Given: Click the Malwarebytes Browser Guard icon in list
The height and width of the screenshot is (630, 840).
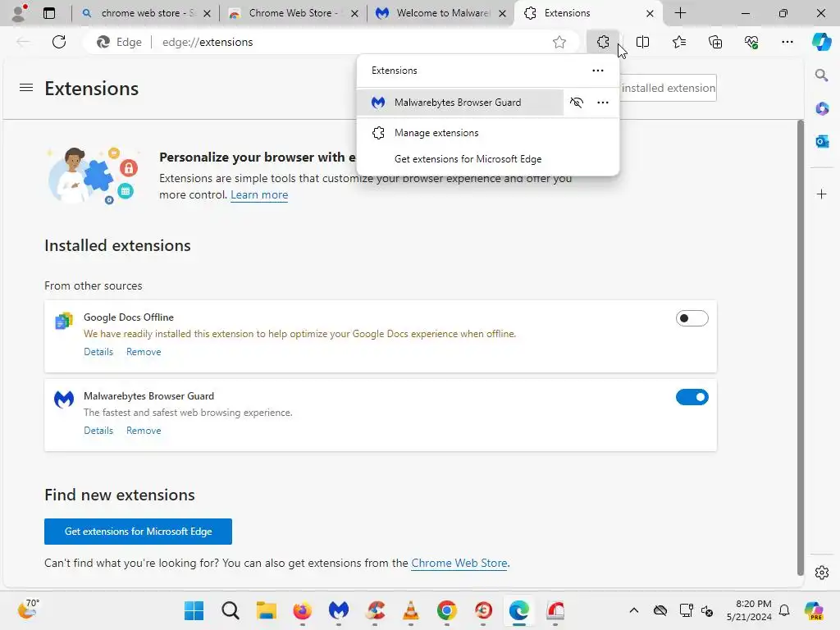Looking at the screenshot, I should (x=64, y=399).
